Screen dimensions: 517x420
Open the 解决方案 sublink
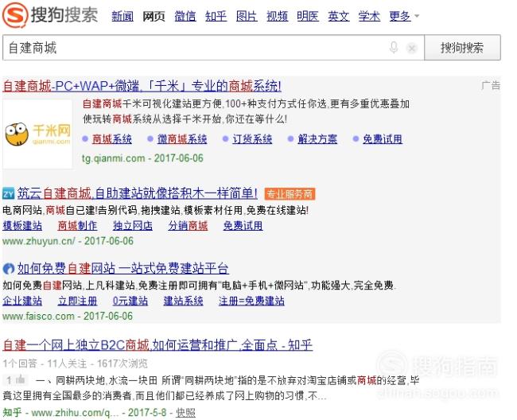click(317, 139)
